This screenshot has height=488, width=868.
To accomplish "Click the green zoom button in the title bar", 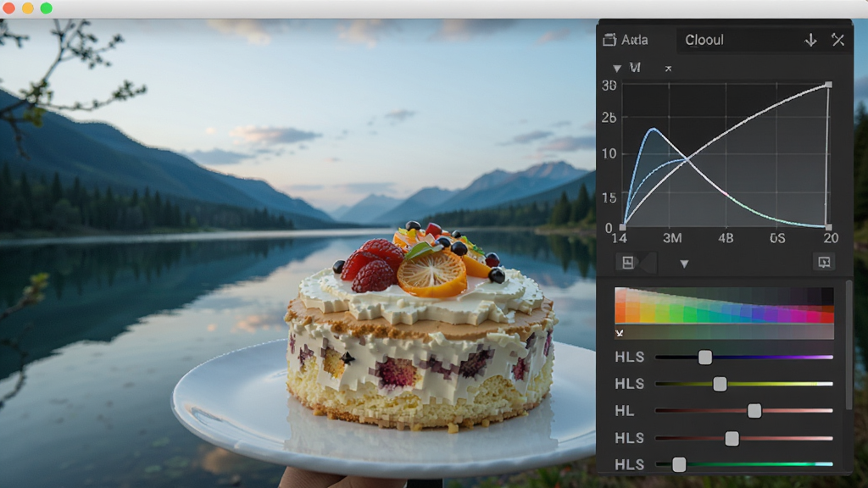I will pyautogui.click(x=47, y=8).
